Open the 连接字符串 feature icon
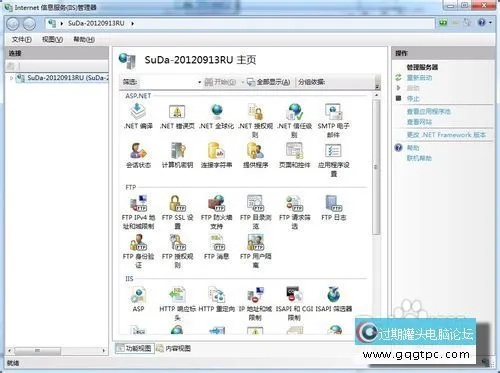This screenshot has height=373, width=500. pos(216,155)
